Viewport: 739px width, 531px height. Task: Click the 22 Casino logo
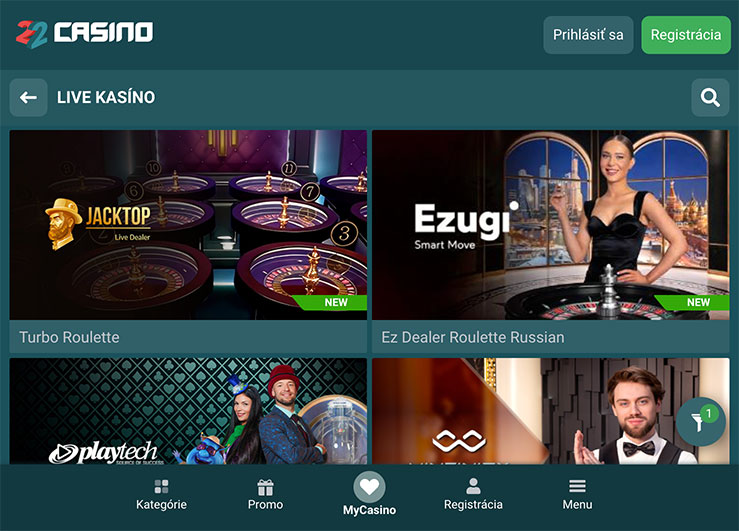click(x=84, y=34)
